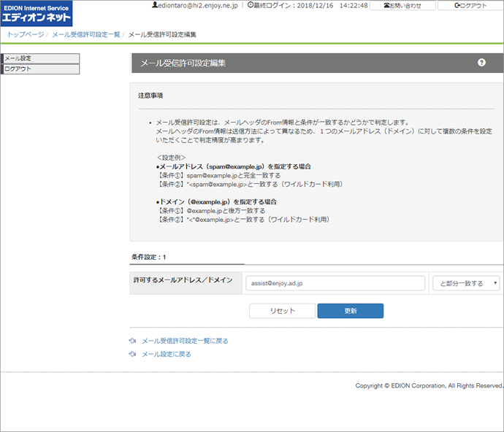The height and width of the screenshot is (432, 504).
Task: Click the お問い合わせ contact button
Action: tap(402, 5)
